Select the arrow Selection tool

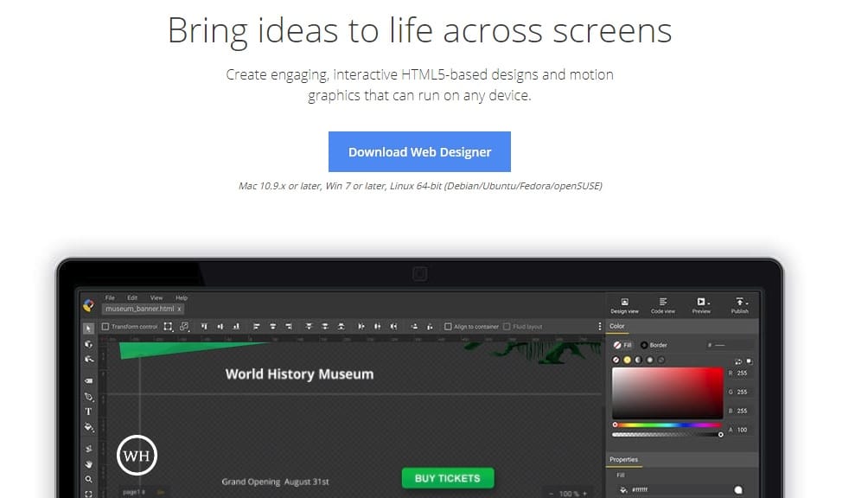[x=88, y=329]
